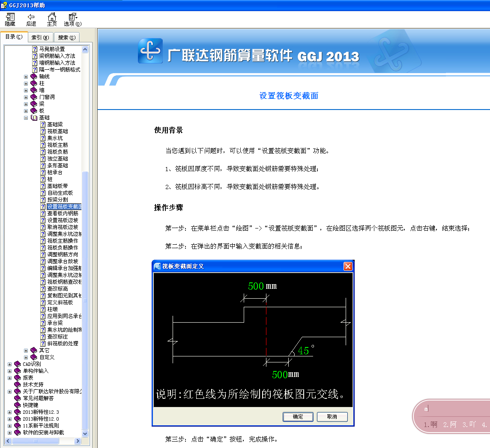This screenshot has width=490, height=448.
Task: Open the 查看板内钢筋 topic
Action: click(63, 214)
